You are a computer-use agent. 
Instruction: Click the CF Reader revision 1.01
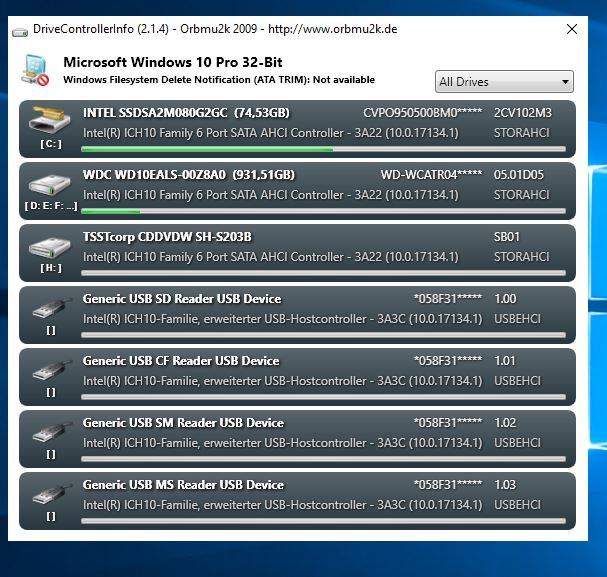click(x=505, y=361)
